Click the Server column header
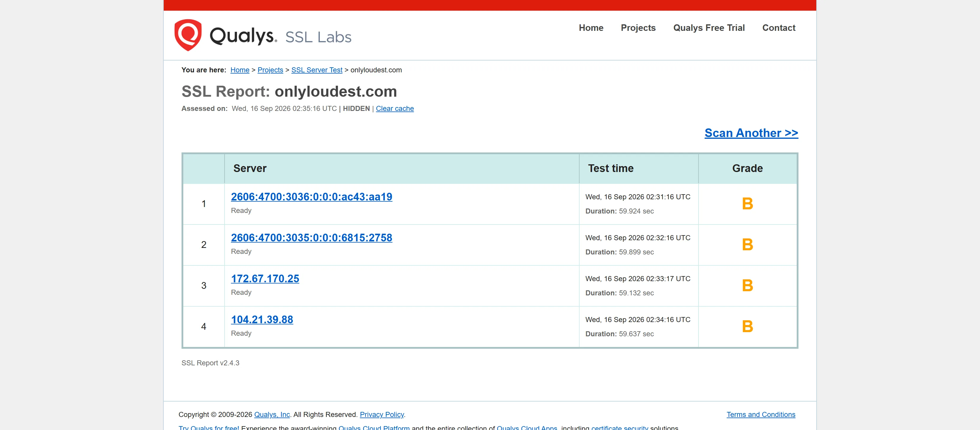The image size is (980, 430). pos(401,168)
